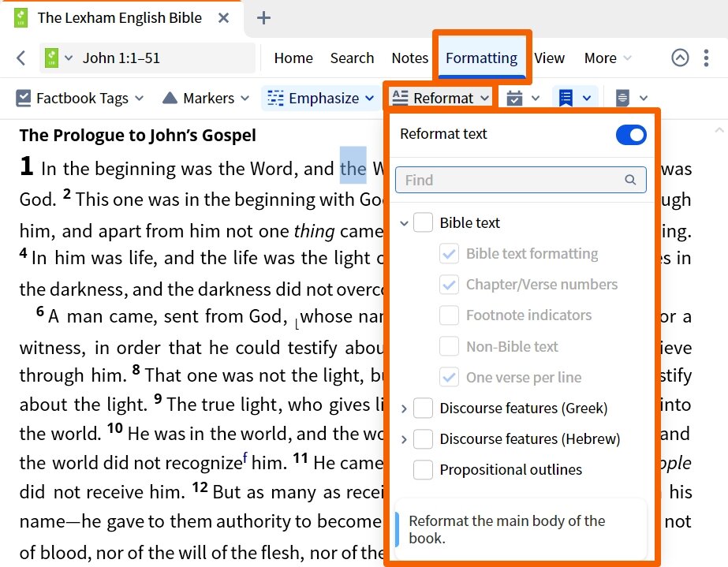
Task: Click footnote indicator f after recognize
Action: click(x=245, y=457)
